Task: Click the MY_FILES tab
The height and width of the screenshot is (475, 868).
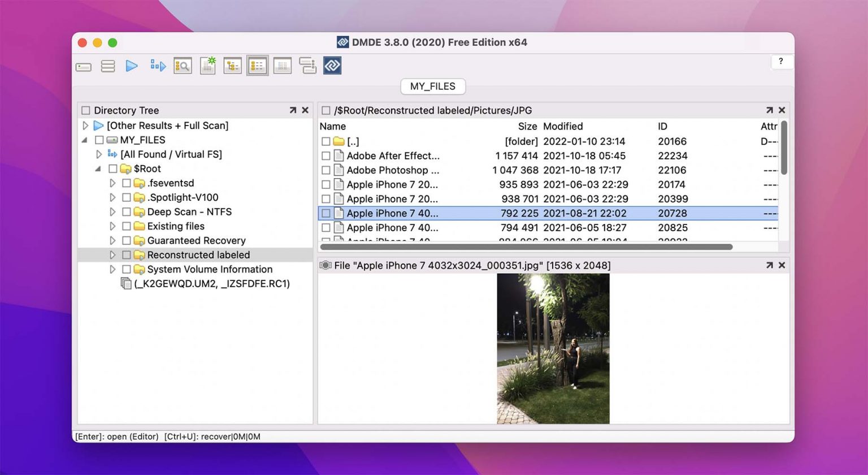Action: click(x=432, y=86)
